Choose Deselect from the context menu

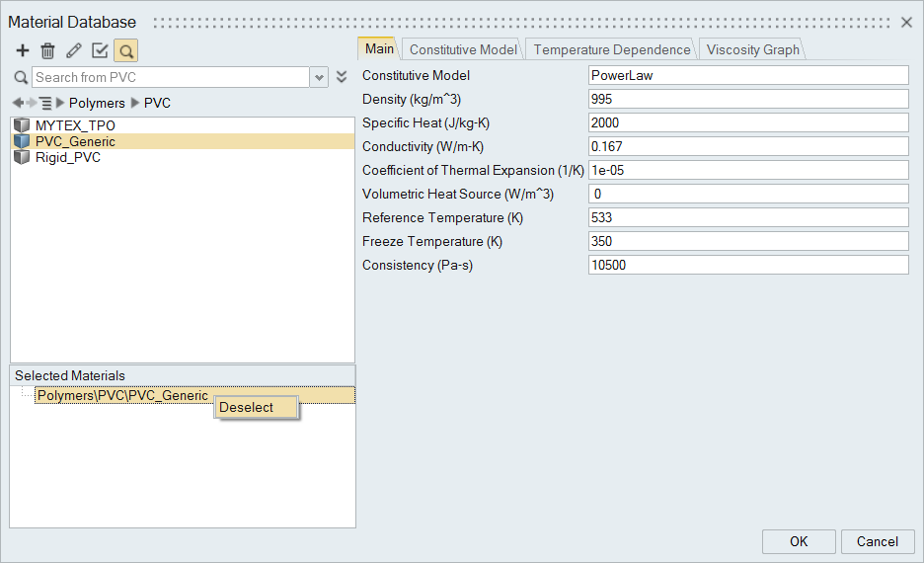click(x=247, y=407)
